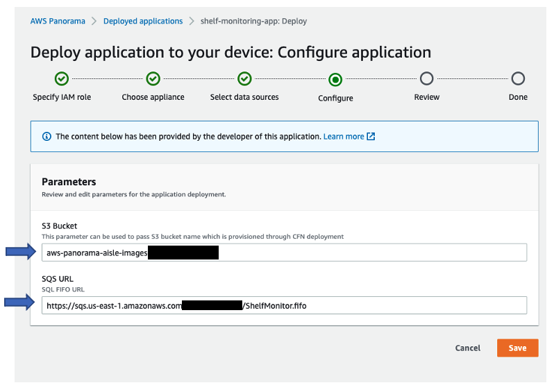Focus the S3 Bucket input field

[x=284, y=253]
